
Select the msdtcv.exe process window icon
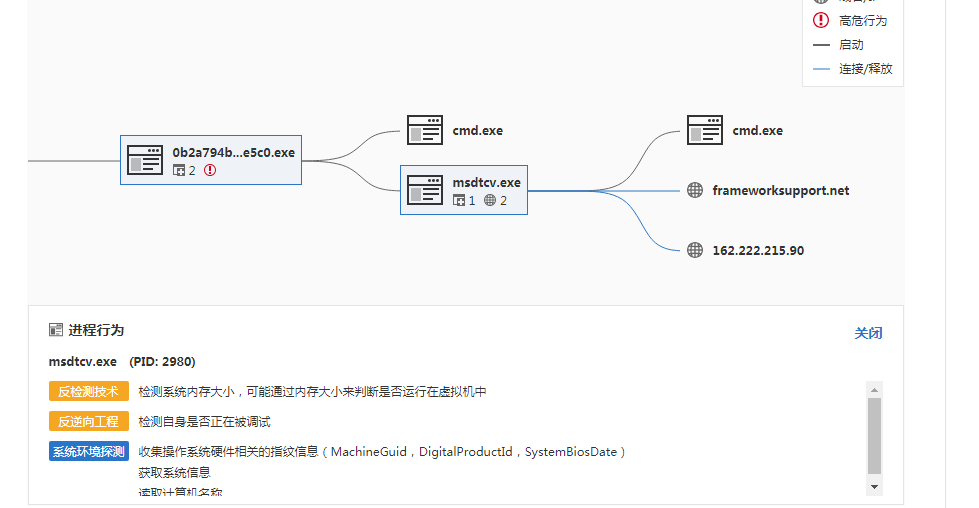point(425,190)
